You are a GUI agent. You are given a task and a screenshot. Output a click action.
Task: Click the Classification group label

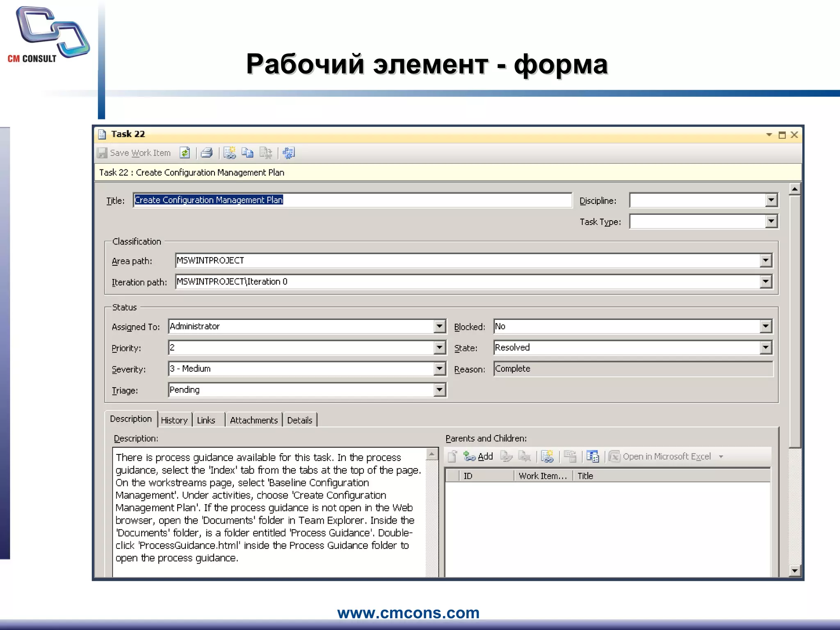pos(137,242)
